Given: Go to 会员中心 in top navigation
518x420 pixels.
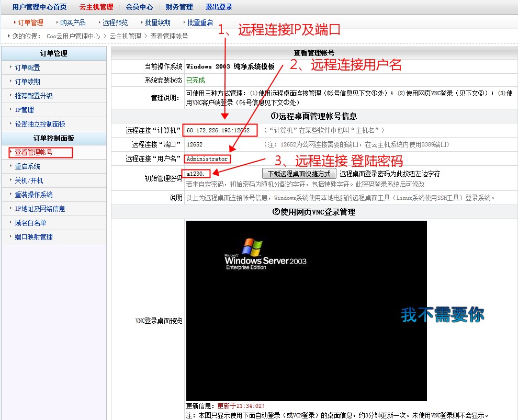Looking at the screenshot, I should tap(139, 7).
